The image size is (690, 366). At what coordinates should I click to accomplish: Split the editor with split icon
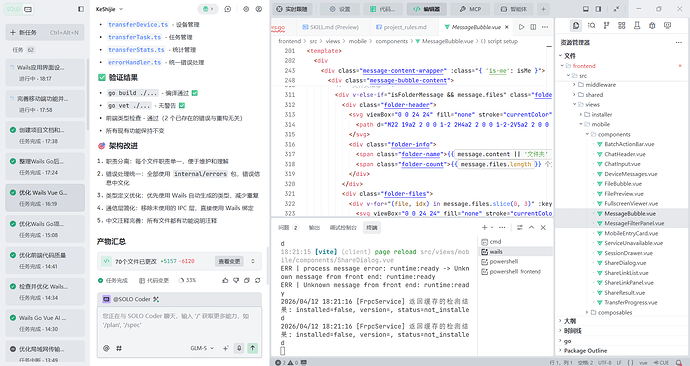pos(533,27)
